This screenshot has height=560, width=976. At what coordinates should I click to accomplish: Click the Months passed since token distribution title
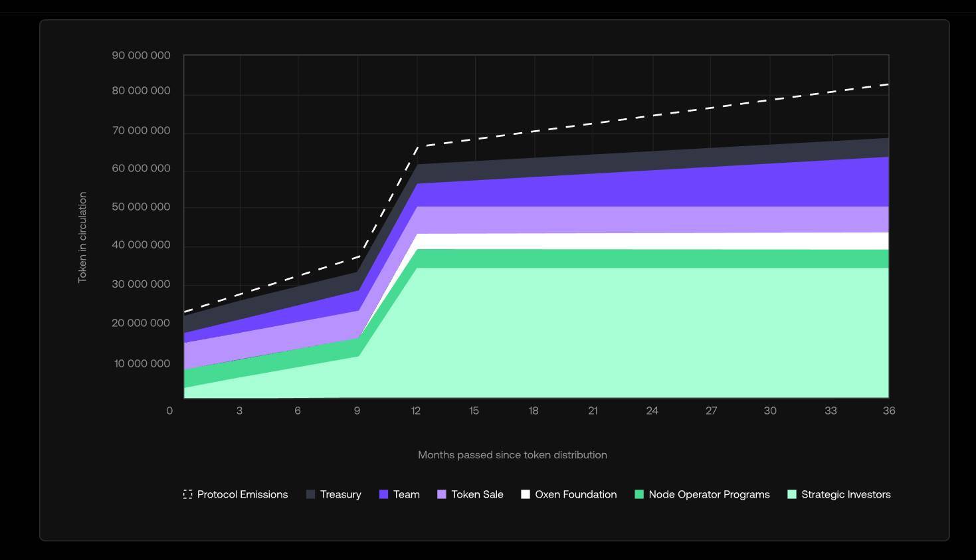pos(512,455)
